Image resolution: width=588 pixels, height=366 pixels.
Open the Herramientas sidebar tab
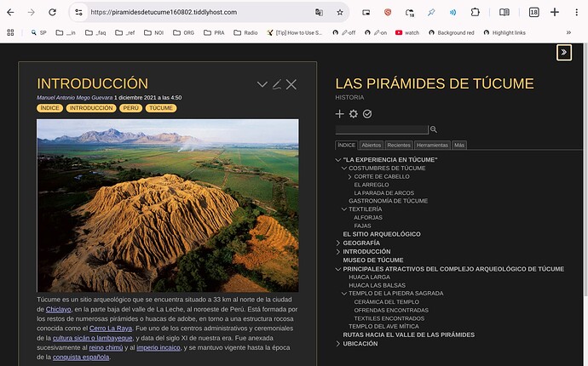coord(432,146)
